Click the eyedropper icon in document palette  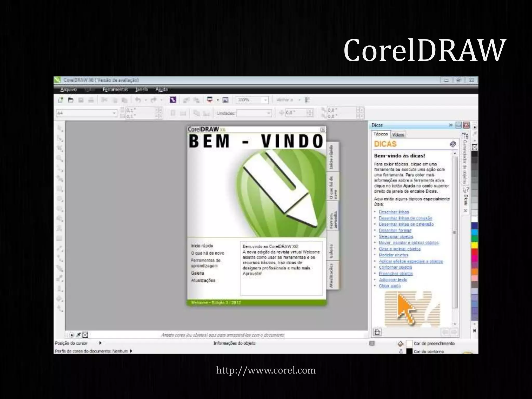[x=78, y=335]
